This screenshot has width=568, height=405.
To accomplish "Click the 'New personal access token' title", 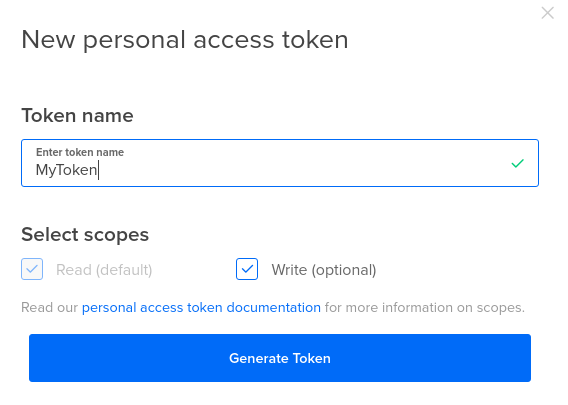I will tap(185, 40).
